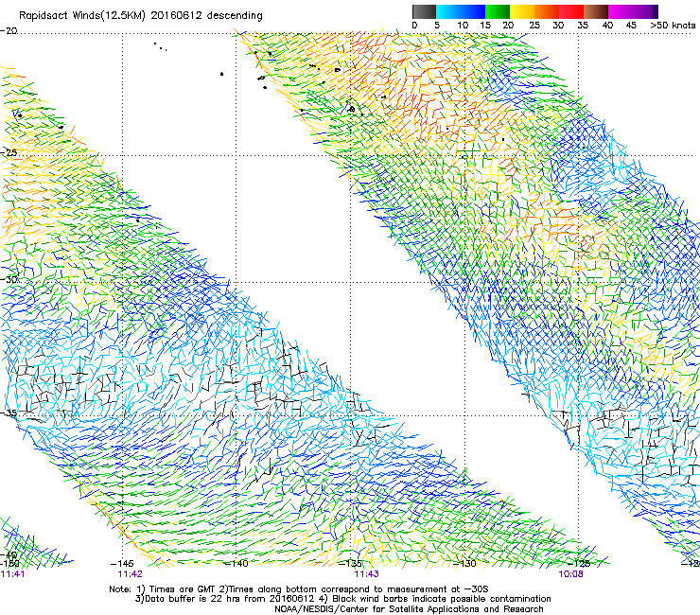Click the '11:43' swath time label

point(366,574)
